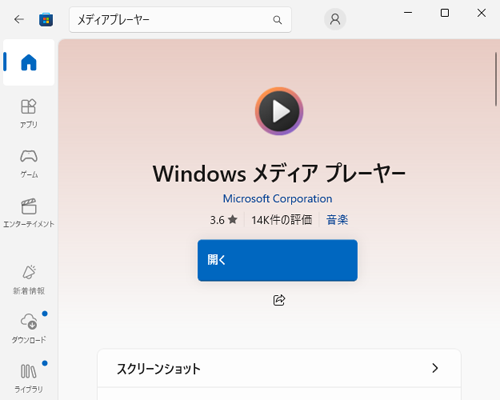Click the 14K件の評価 ratings count

click(282, 220)
